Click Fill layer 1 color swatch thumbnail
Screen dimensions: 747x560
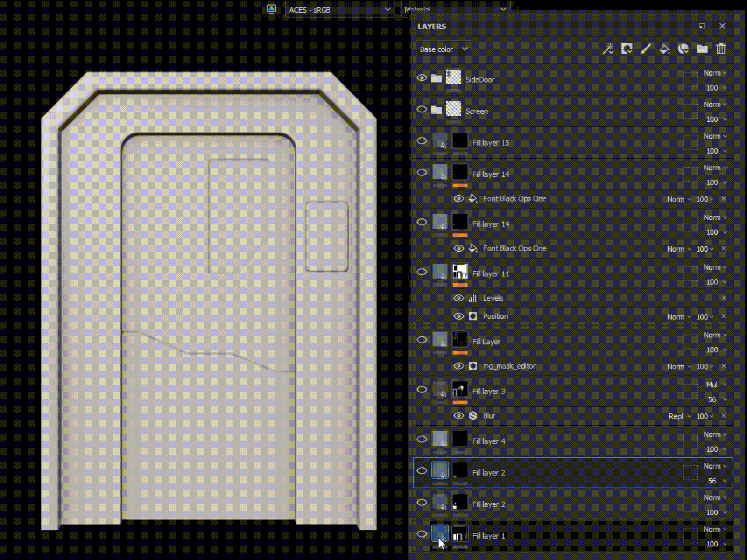click(x=440, y=533)
